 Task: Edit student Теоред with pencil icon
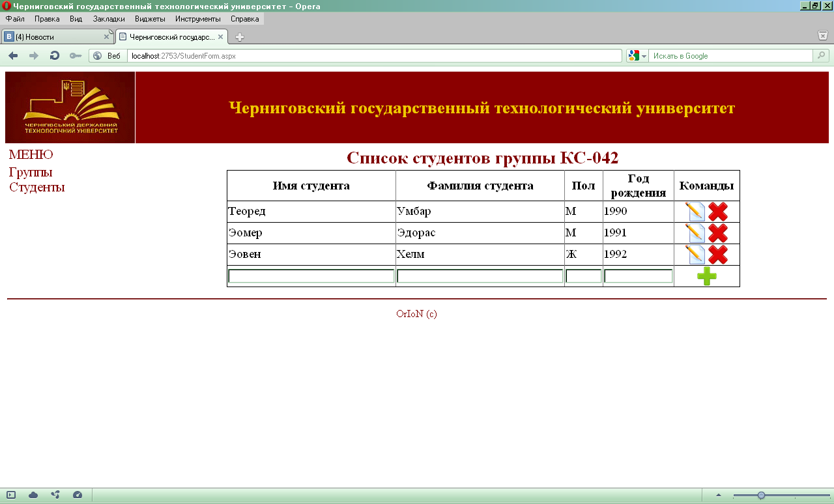point(695,212)
